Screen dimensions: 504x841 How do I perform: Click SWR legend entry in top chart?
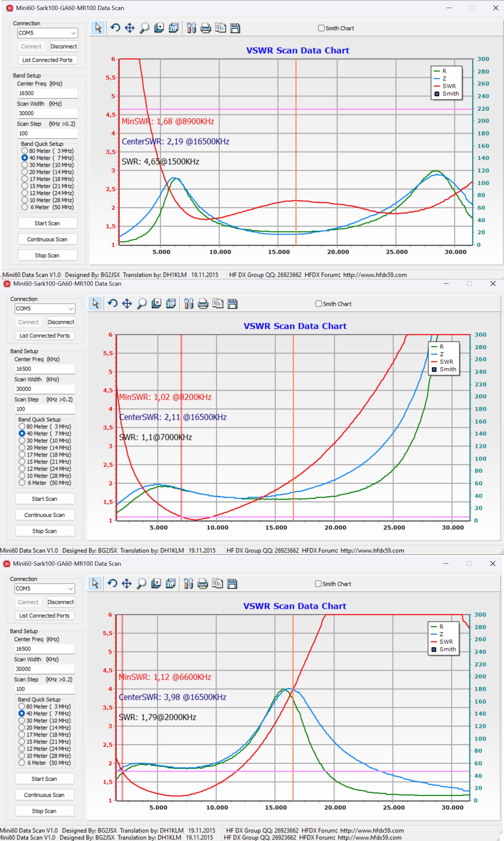point(449,86)
